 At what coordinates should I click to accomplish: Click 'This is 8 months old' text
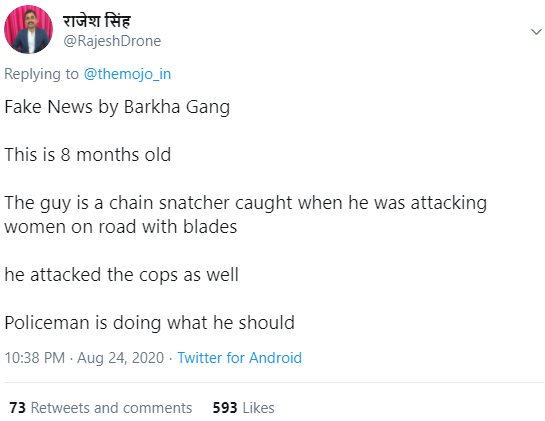pos(88,155)
